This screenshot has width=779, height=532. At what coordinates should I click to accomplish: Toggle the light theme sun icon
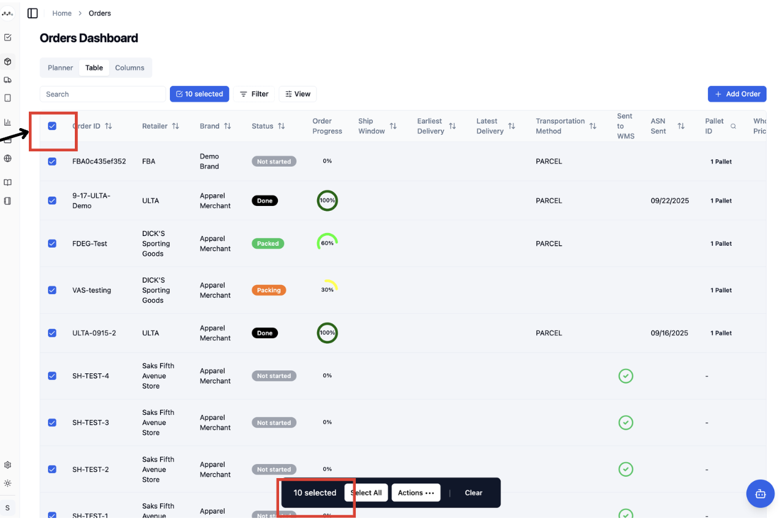point(7,483)
